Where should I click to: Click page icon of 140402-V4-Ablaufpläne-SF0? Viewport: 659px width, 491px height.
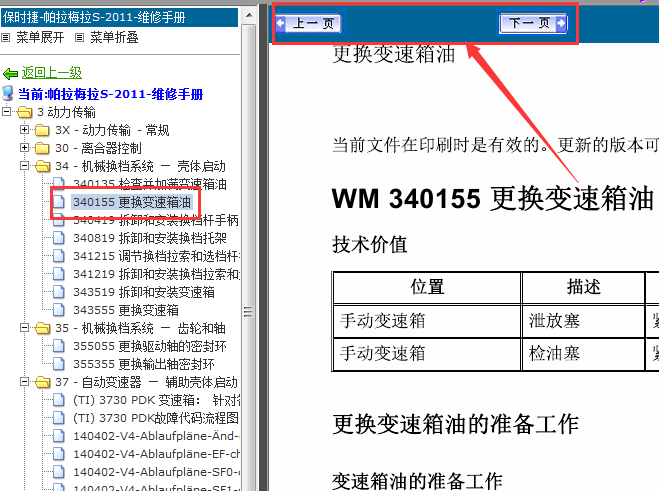pos(59,472)
